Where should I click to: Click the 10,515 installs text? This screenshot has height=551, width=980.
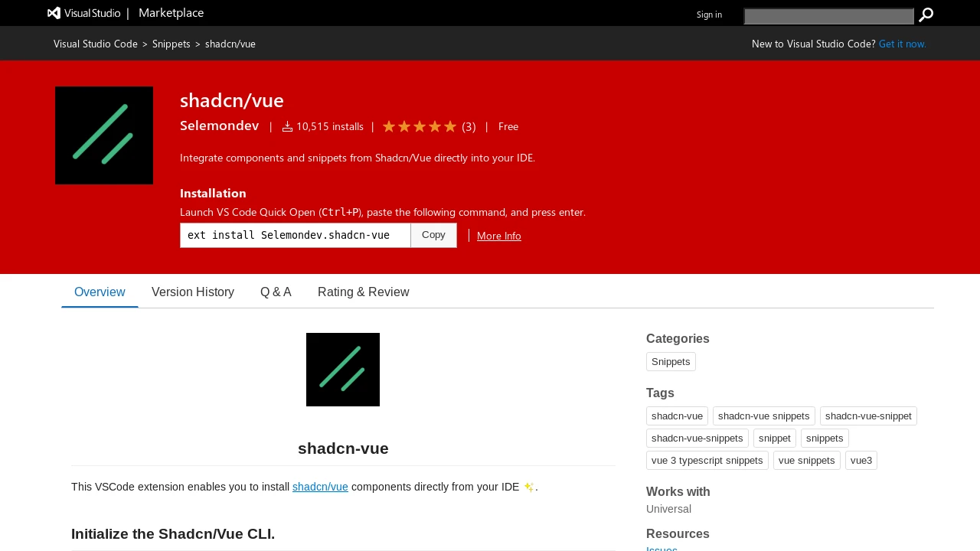330,126
